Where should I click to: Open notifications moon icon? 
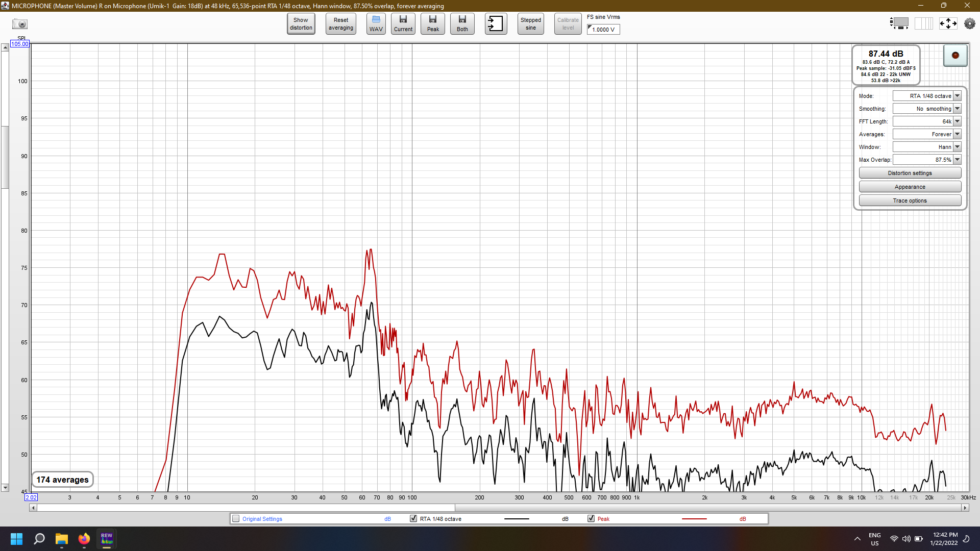966,539
